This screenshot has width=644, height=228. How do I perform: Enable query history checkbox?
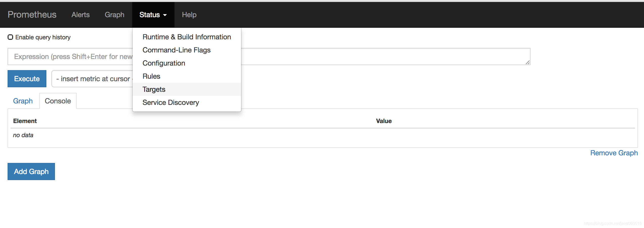tap(10, 37)
